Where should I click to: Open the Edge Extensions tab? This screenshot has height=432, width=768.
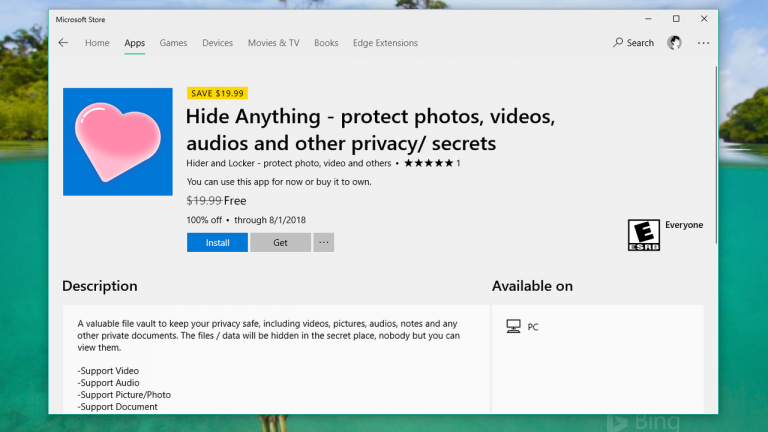385,43
